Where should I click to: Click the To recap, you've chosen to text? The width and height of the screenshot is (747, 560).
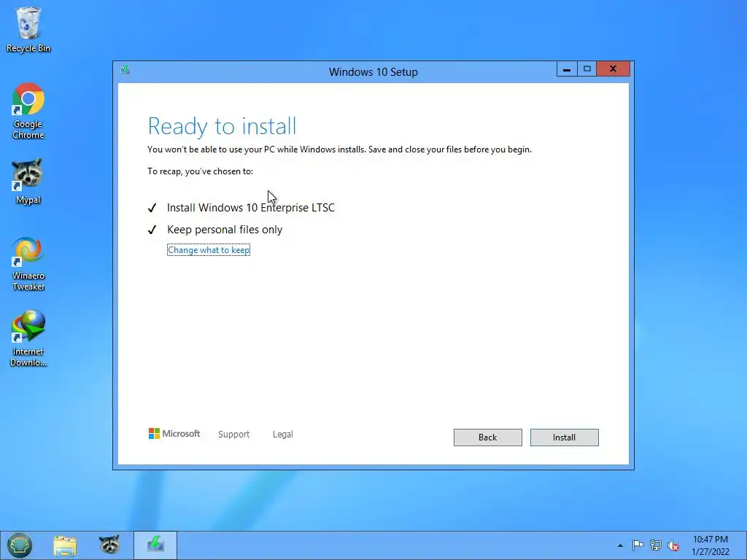[x=200, y=171]
